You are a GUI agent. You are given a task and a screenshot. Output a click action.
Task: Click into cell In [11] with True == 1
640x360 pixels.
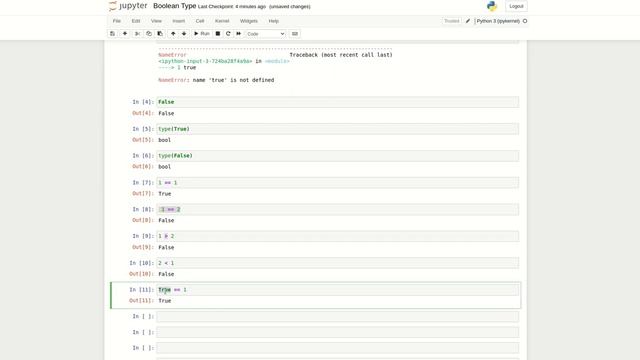tap(338, 290)
